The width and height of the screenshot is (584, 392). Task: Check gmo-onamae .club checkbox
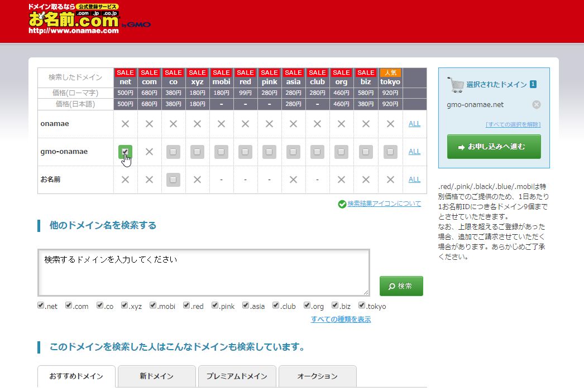pos(317,152)
